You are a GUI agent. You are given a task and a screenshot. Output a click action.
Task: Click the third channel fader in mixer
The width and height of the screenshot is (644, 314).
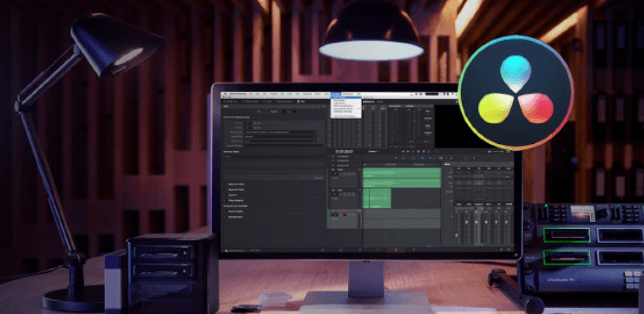tap(476, 222)
